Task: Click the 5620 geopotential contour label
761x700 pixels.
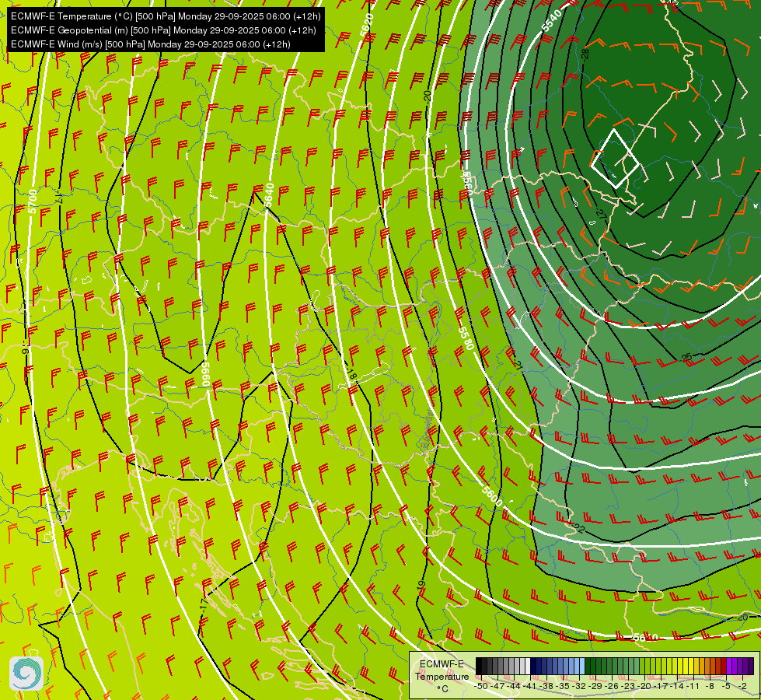Action: [x=367, y=24]
